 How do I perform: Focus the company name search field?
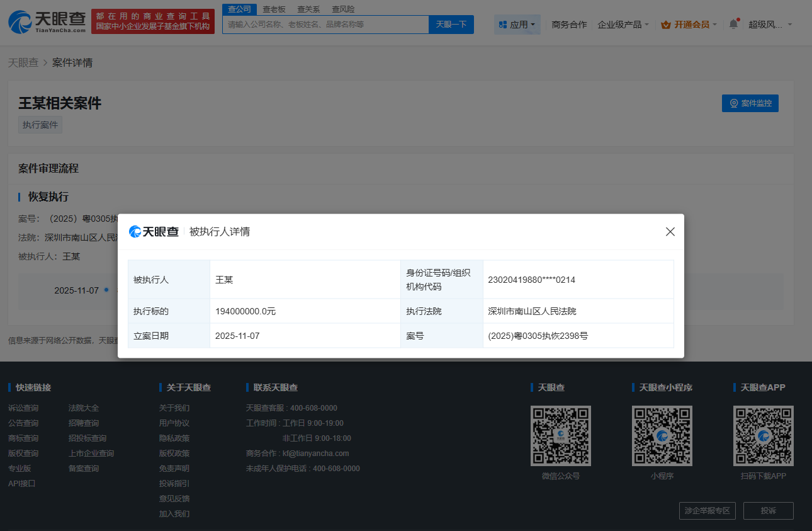click(325, 25)
